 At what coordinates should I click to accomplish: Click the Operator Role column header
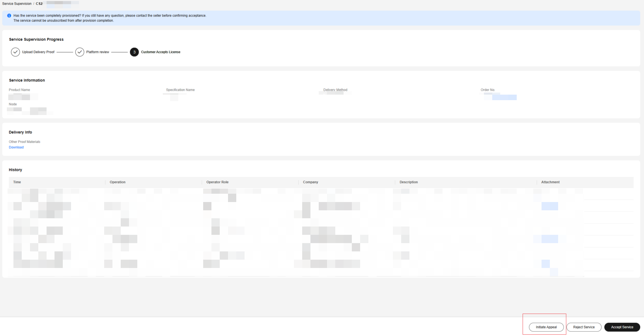pyautogui.click(x=217, y=182)
